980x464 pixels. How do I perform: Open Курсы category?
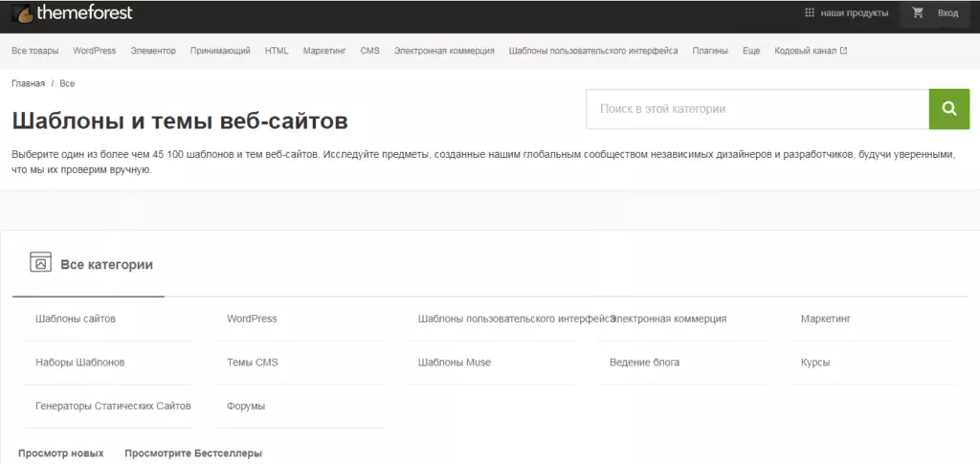tap(815, 363)
